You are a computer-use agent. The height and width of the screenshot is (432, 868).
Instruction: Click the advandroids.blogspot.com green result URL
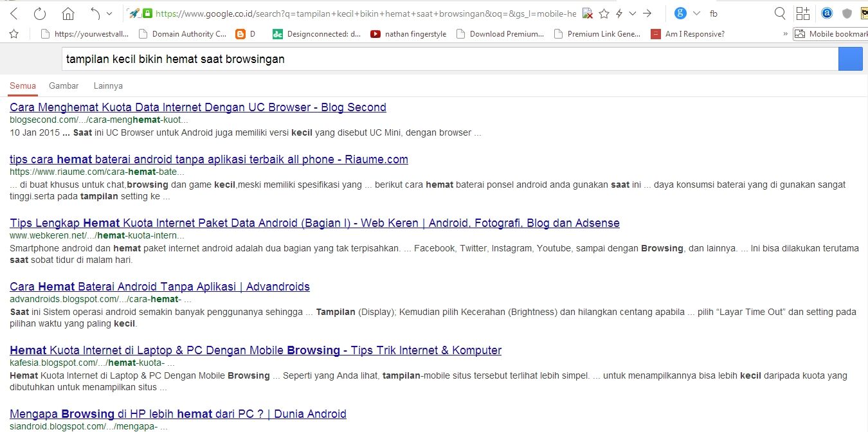[100, 300]
